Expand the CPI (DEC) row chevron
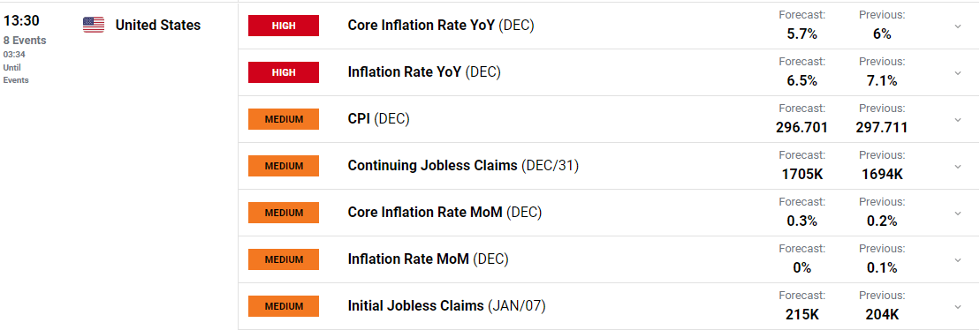 958,120
